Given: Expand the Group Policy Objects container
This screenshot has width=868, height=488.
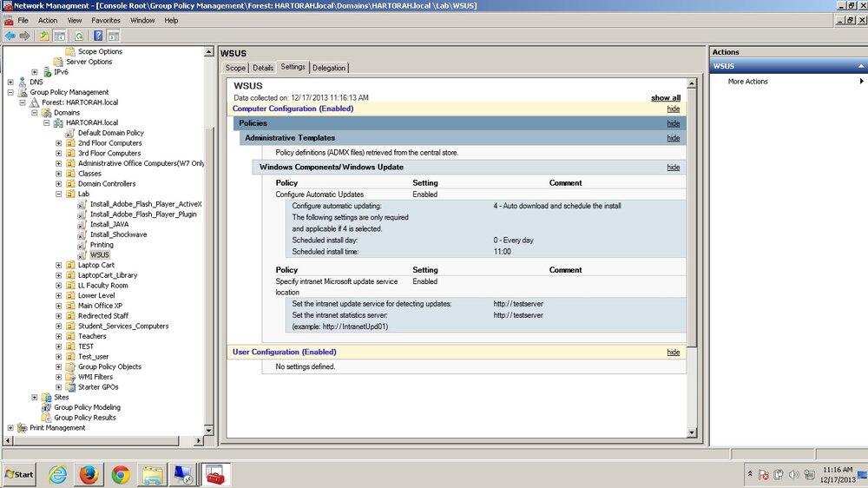Looking at the screenshot, I should point(59,366).
